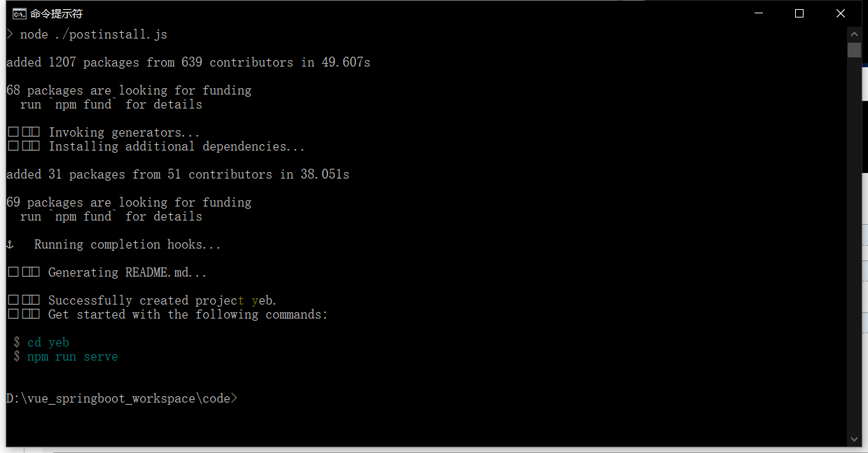Click the "Generating README.md..." text

(127, 272)
